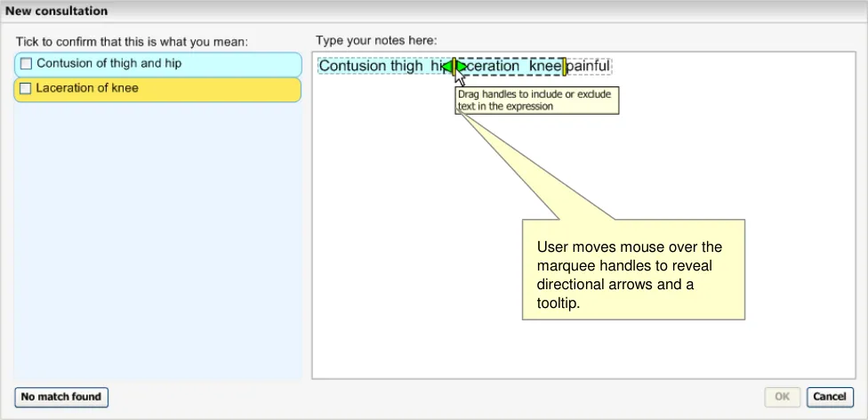Image resolution: width=868 pixels, height=420 pixels.
Task: Click the word 'thigh' in the notes
Action: 406,66
